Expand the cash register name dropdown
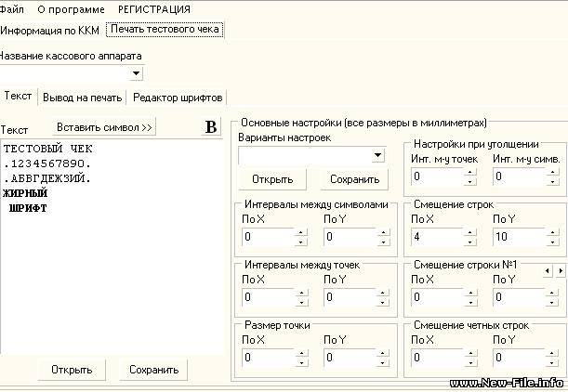Image resolution: width=568 pixels, height=392 pixels. (x=137, y=73)
